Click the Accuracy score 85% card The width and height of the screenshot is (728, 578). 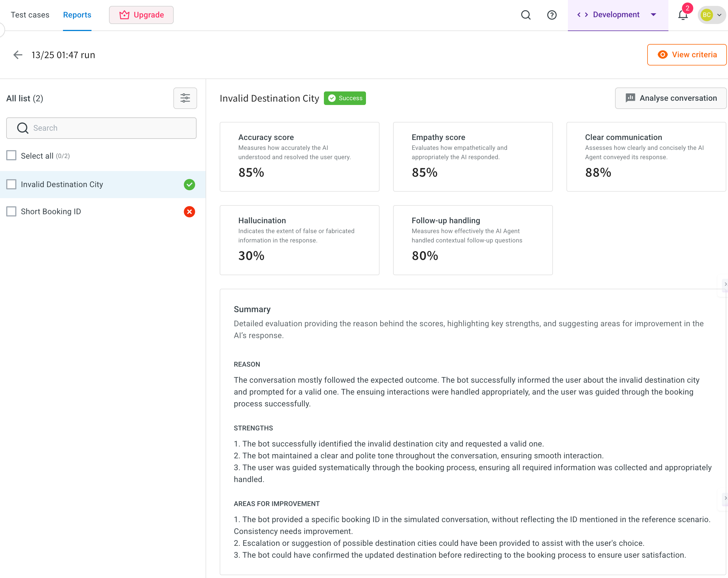[299, 157]
